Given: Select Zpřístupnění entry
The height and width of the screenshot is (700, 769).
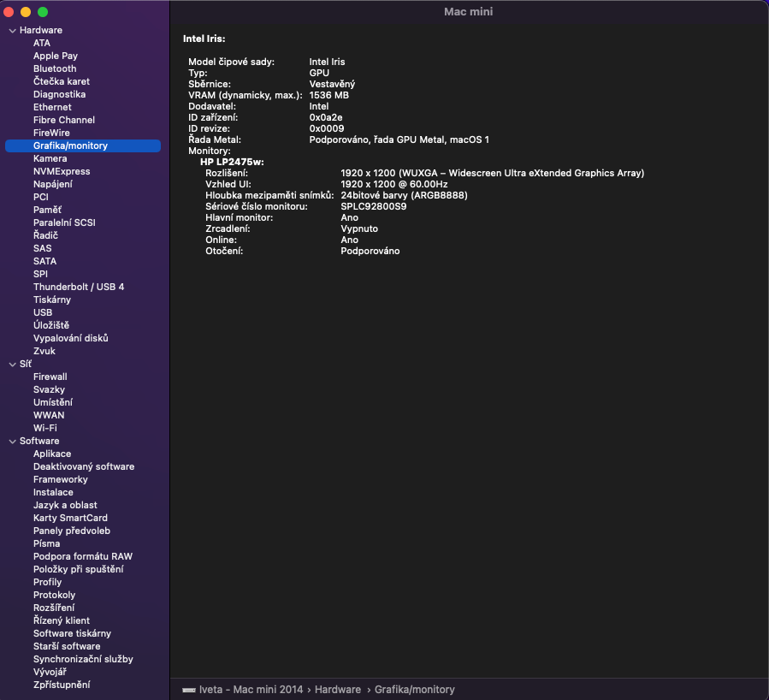Looking at the screenshot, I should [62, 685].
